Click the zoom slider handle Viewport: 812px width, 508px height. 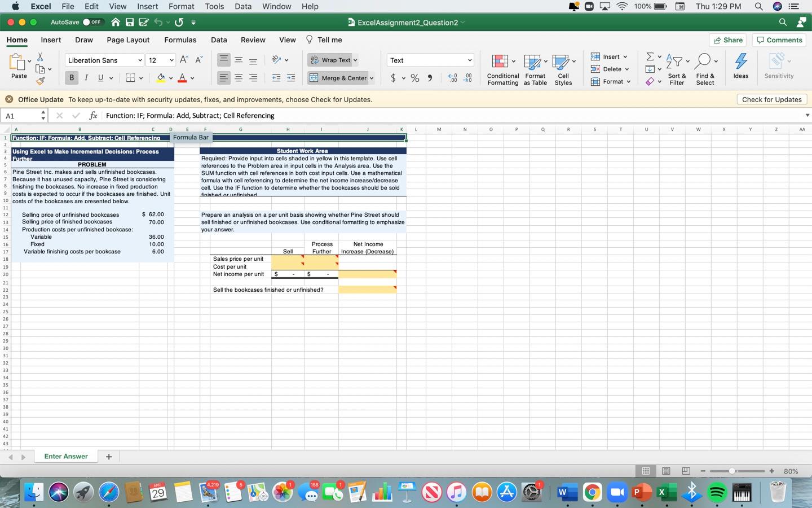point(732,471)
